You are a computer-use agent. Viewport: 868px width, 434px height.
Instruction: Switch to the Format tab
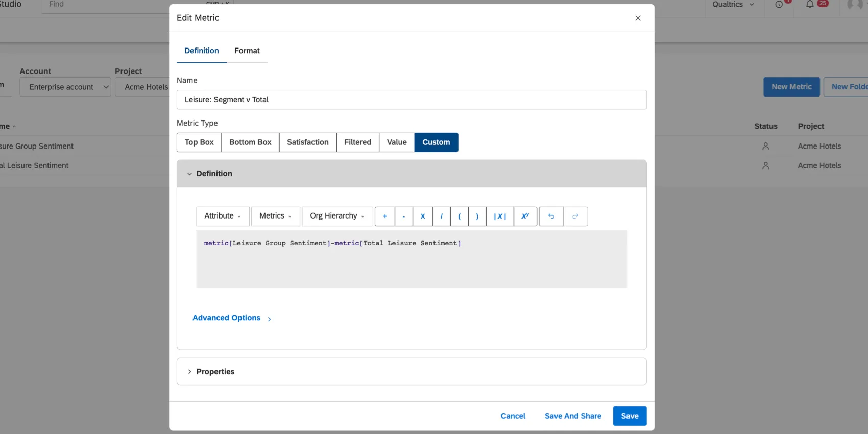click(247, 51)
